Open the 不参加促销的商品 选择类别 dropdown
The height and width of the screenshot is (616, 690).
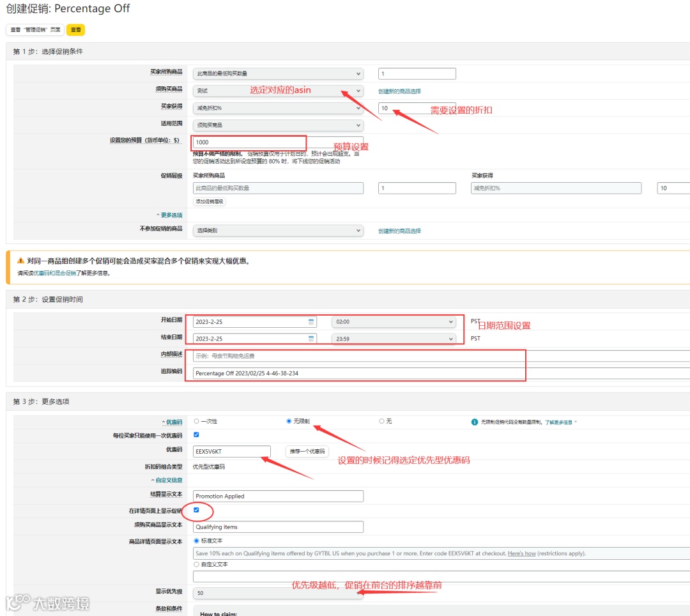[x=278, y=230]
